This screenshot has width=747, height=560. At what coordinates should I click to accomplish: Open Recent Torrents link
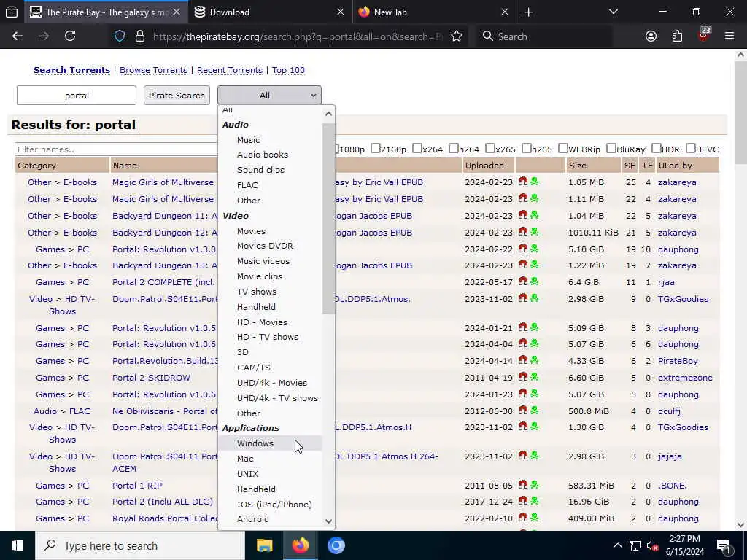[x=230, y=70]
